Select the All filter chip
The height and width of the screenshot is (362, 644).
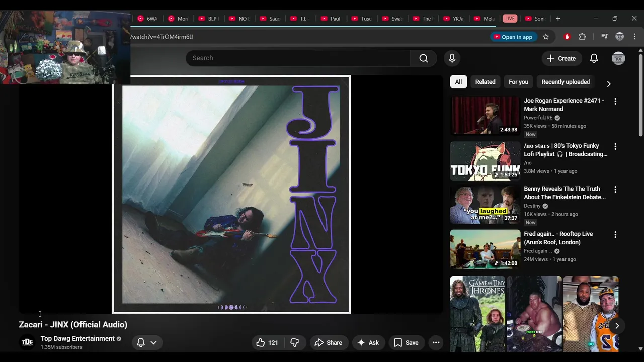pyautogui.click(x=458, y=82)
